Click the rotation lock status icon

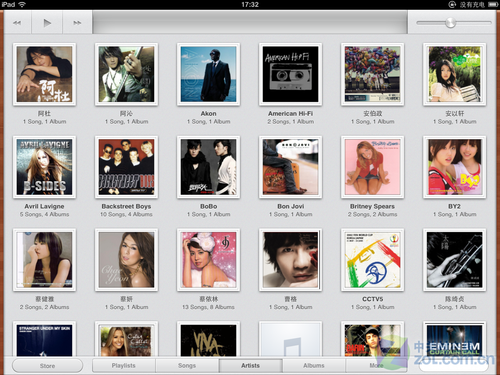(x=452, y=4)
